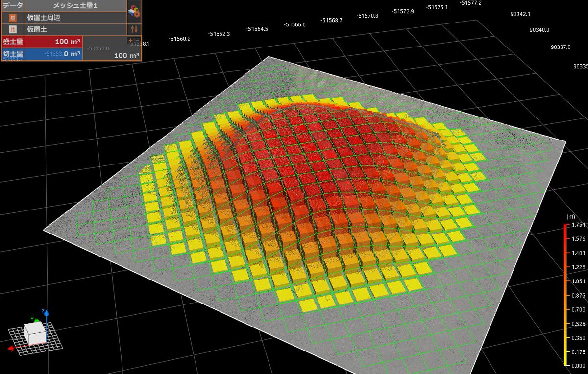Viewport: 588px width, 374px height.
Task: Click the 0.875 legend value
Action: pyautogui.click(x=579, y=296)
